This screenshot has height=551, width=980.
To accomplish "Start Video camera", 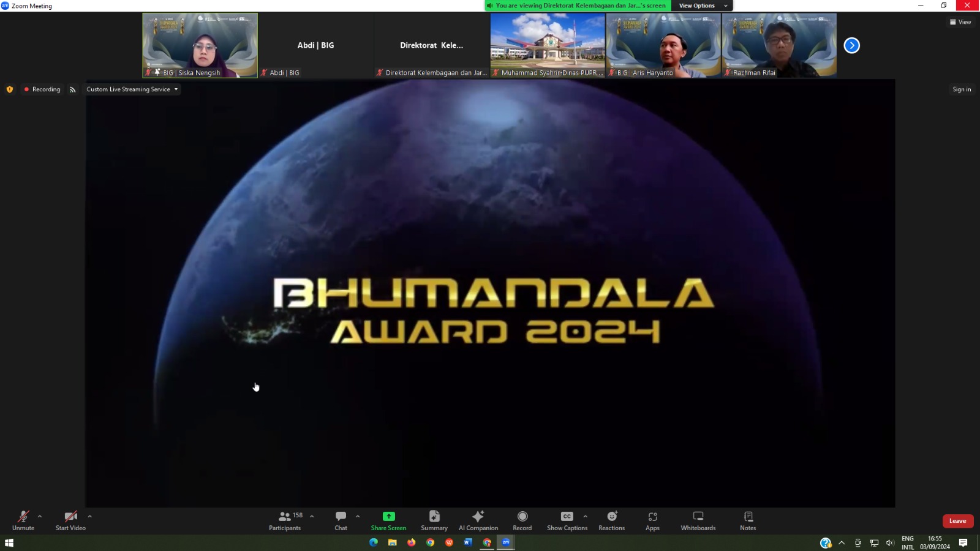I will 70,520.
